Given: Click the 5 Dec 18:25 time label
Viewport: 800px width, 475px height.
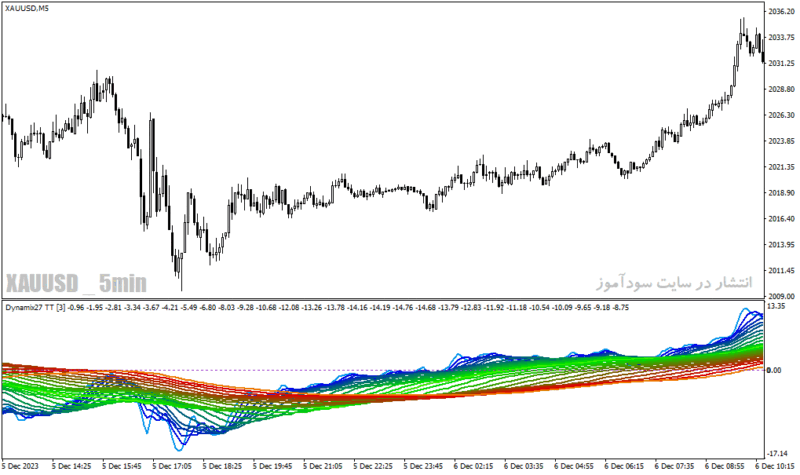Looking at the screenshot, I should pyautogui.click(x=222, y=466).
